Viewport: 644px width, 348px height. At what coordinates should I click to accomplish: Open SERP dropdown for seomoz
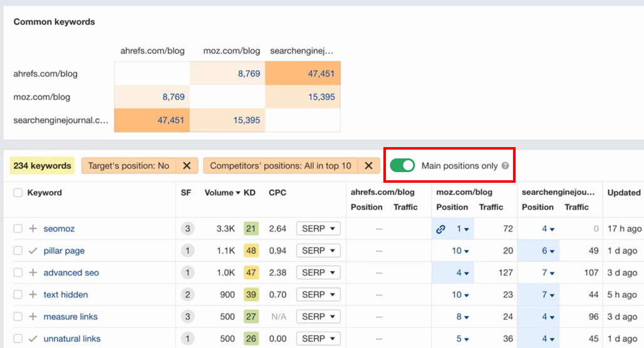pos(318,228)
